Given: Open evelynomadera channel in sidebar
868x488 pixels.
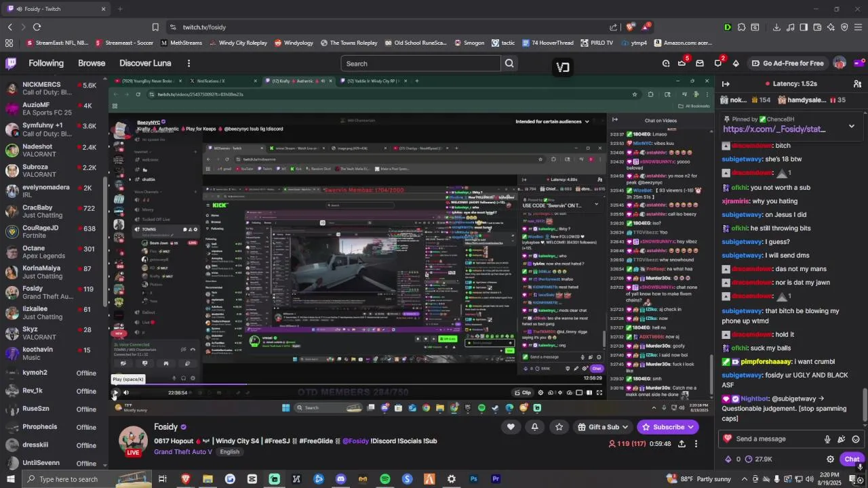Looking at the screenshot, I should click(x=54, y=191).
